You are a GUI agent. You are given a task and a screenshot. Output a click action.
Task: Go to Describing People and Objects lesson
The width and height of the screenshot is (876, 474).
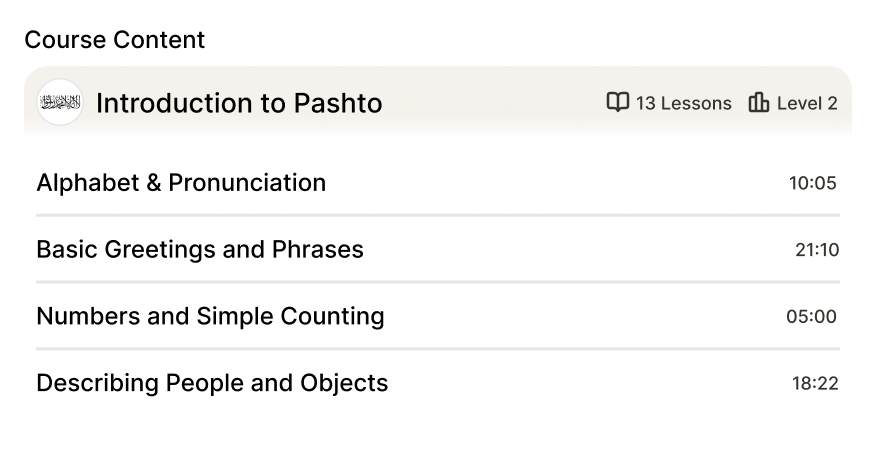[212, 383]
